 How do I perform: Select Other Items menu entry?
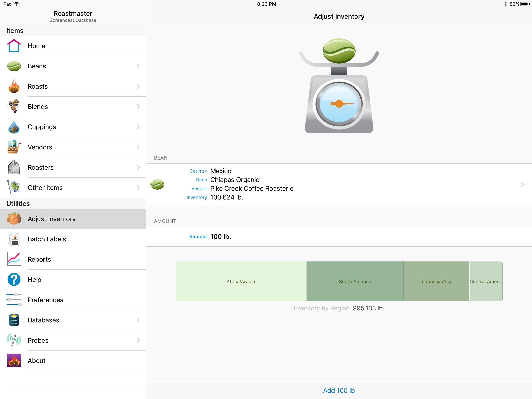pos(45,188)
